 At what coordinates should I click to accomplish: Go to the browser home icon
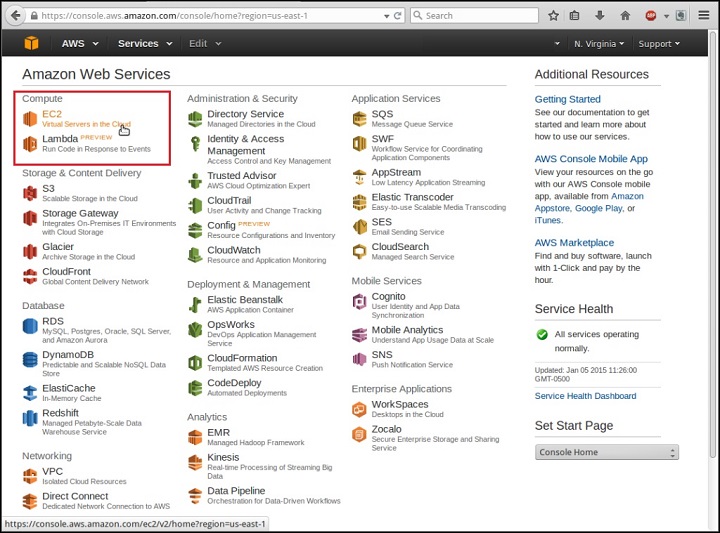point(625,16)
